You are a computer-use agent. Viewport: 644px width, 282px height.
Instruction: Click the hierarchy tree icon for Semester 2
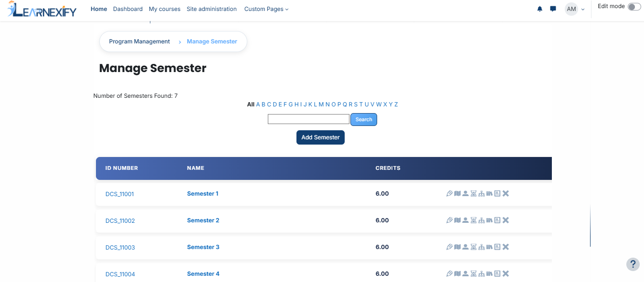pos(481,220)
